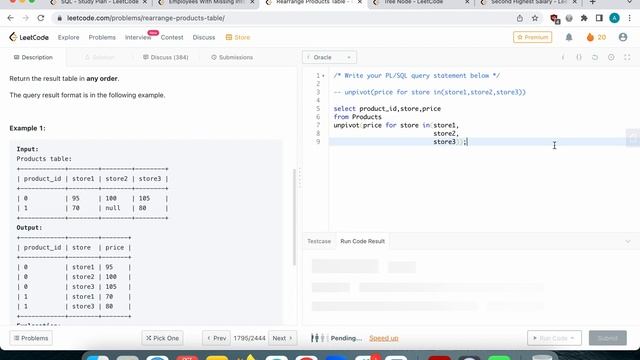Open the streak counter showing 20
The image size is (640, 360).
point(596,37)
